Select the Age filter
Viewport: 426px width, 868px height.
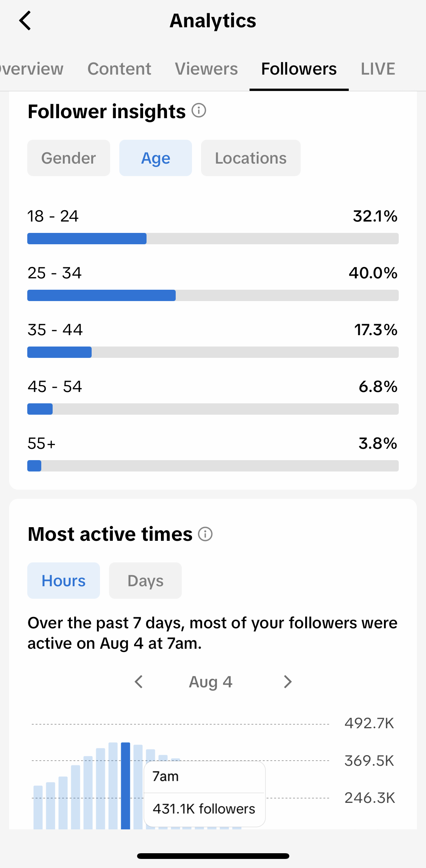point(156,158)
